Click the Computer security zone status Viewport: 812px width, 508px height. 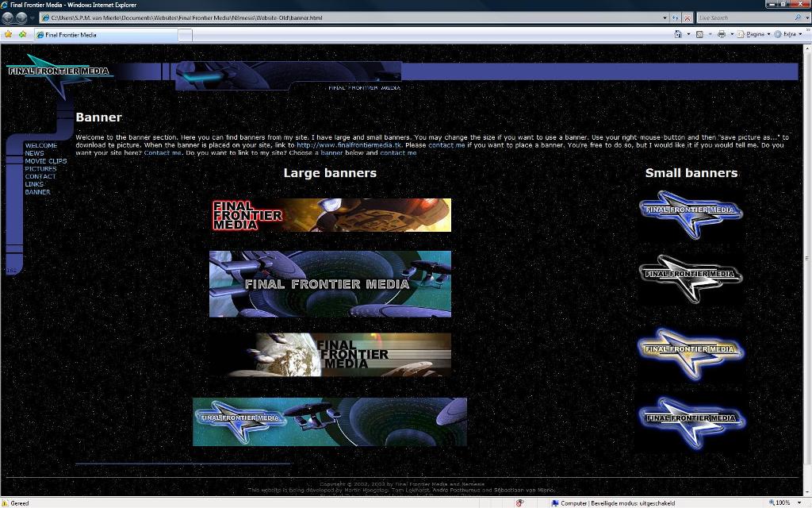tap(613, 502)
